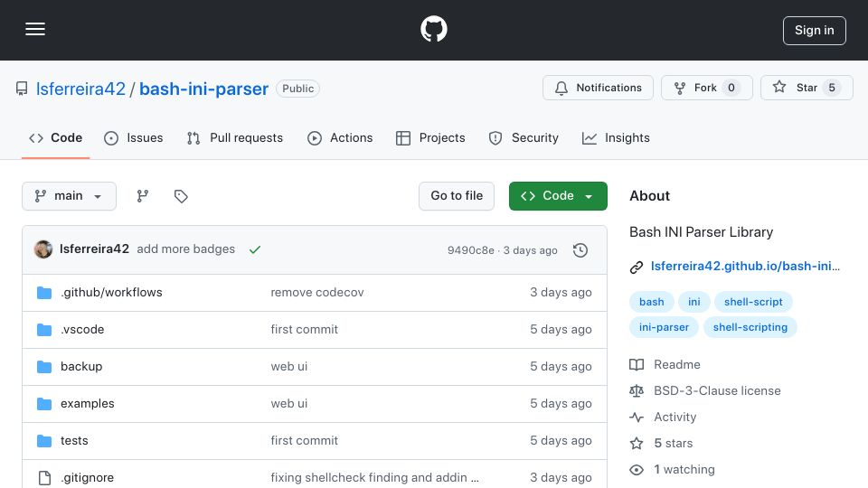Viewport: 868px width, 488px height.
Task: Open 'first commit' message on tests row
Action: coord(305,440)
